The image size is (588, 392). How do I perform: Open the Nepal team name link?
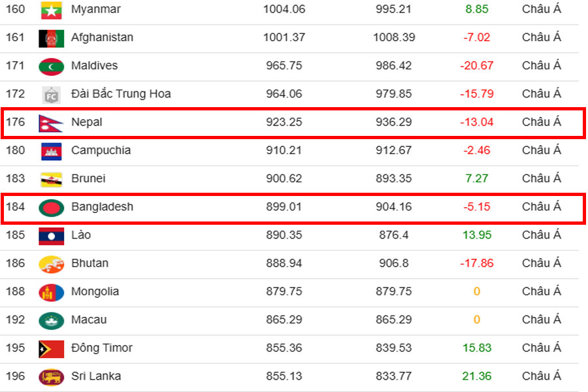click(86, 122)
